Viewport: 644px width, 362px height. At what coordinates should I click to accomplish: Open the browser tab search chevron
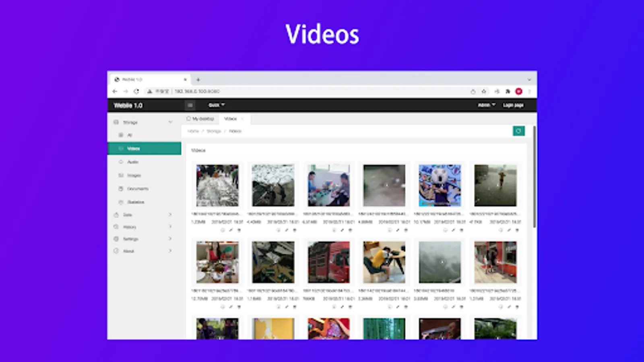coord(529,80)
